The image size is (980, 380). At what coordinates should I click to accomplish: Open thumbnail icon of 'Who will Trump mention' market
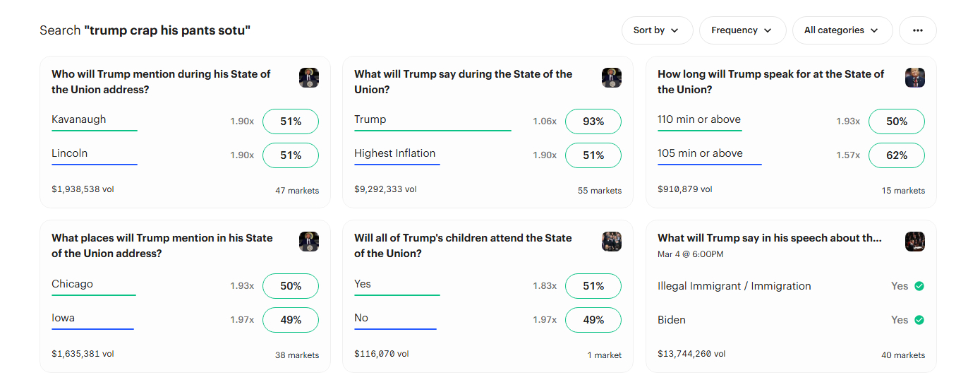coord(309,78)
